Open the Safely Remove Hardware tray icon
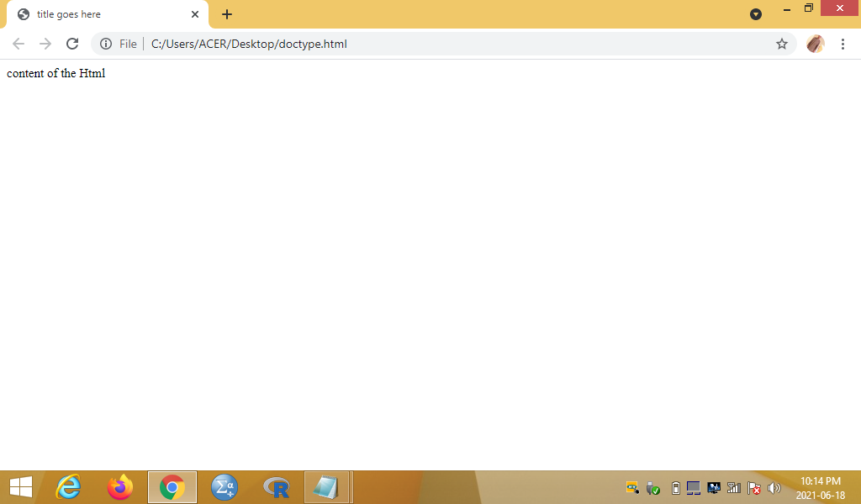Viewport: 861px width, 504px height. pyautogui.click(x=653, y=487)
